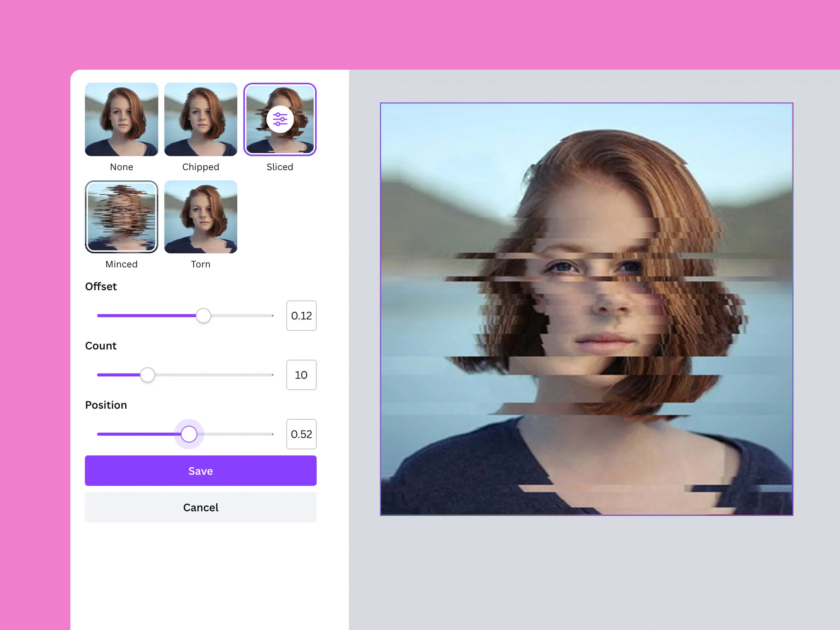Click the "None" effect label

[121, 167]
